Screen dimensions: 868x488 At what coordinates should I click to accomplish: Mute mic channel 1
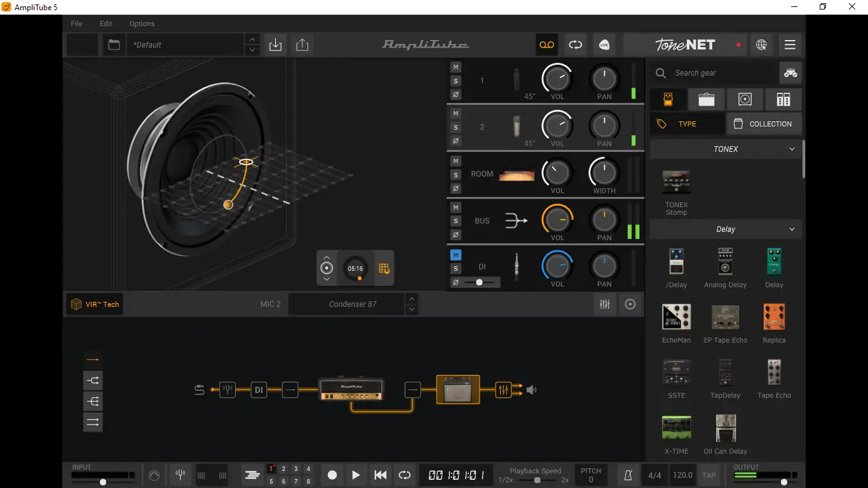456,67
